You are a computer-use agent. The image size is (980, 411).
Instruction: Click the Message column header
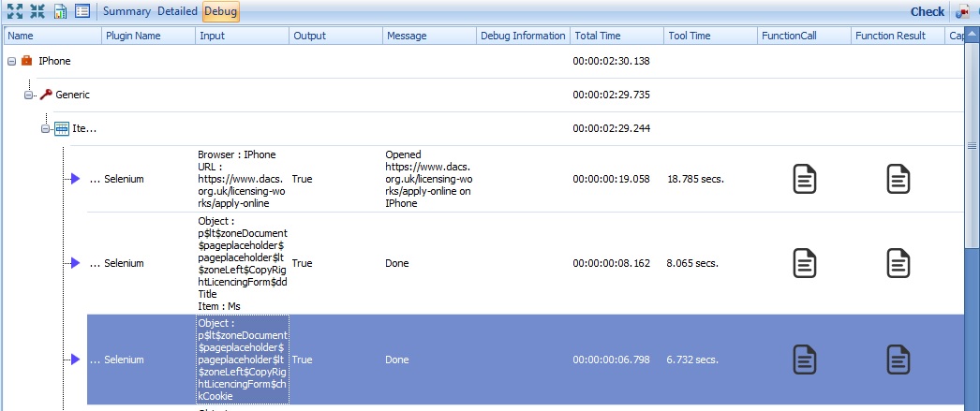coord(430,36)
